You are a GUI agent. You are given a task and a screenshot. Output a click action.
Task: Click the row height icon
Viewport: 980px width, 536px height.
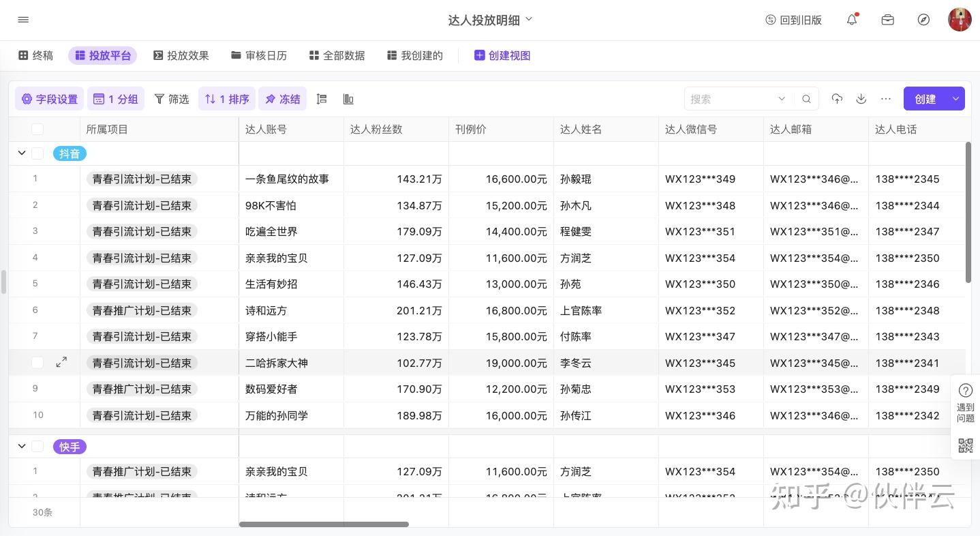322,99
